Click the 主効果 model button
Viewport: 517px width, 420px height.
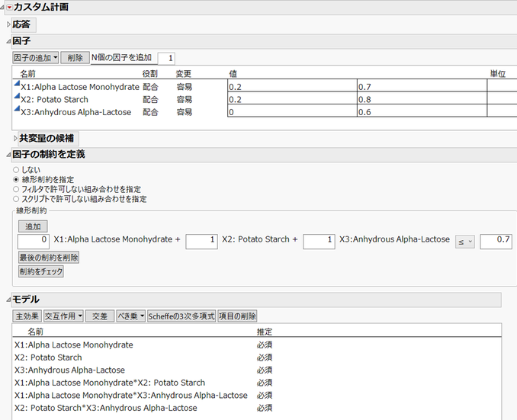[x=27, y=316]
